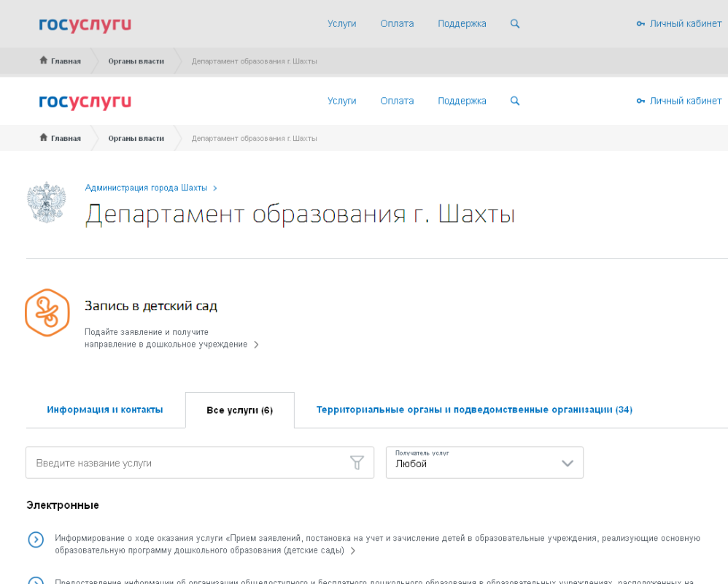Click circled arrow icon beside Информирование service
Viewport: 728px width, 584px height.
pyautogui.click(x=36, y=539)
